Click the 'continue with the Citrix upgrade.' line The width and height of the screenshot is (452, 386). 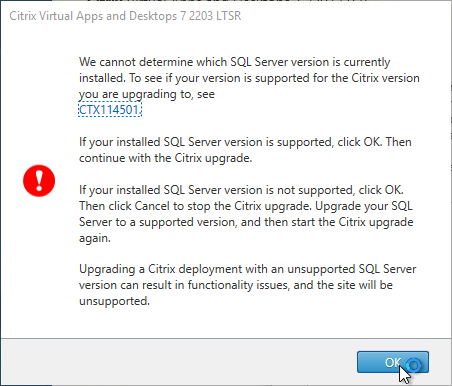[165, 158]
